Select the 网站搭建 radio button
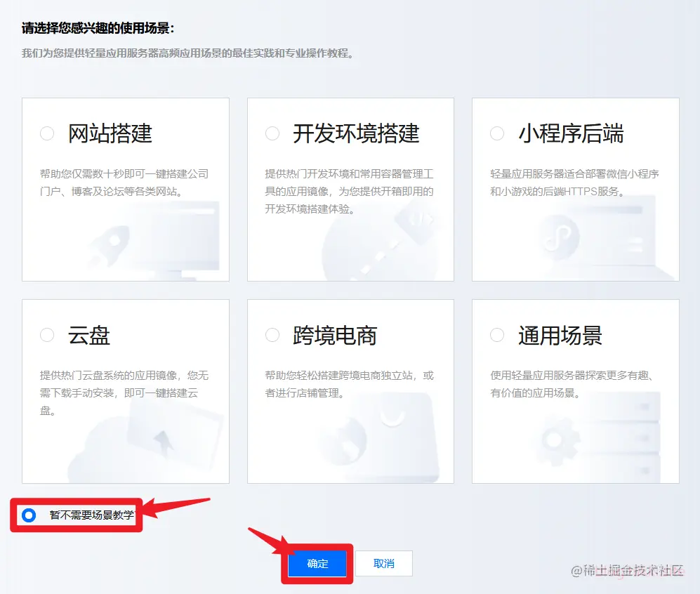 pyautogui.click(x=47, y=133)
